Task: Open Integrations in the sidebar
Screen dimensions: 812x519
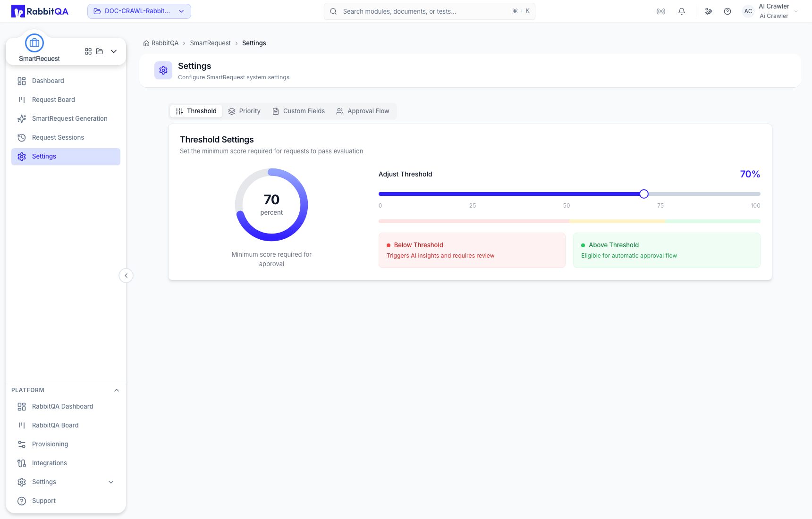Action: [66, 463]
